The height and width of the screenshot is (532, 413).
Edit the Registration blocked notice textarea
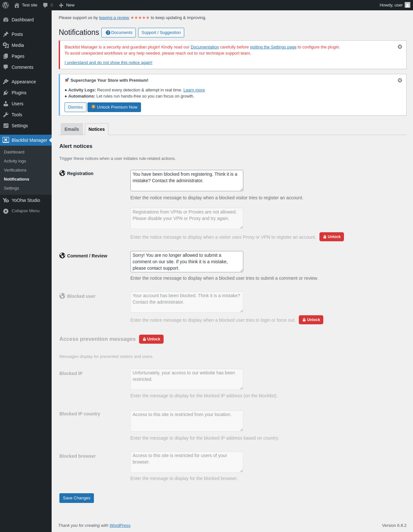[187, 181]
